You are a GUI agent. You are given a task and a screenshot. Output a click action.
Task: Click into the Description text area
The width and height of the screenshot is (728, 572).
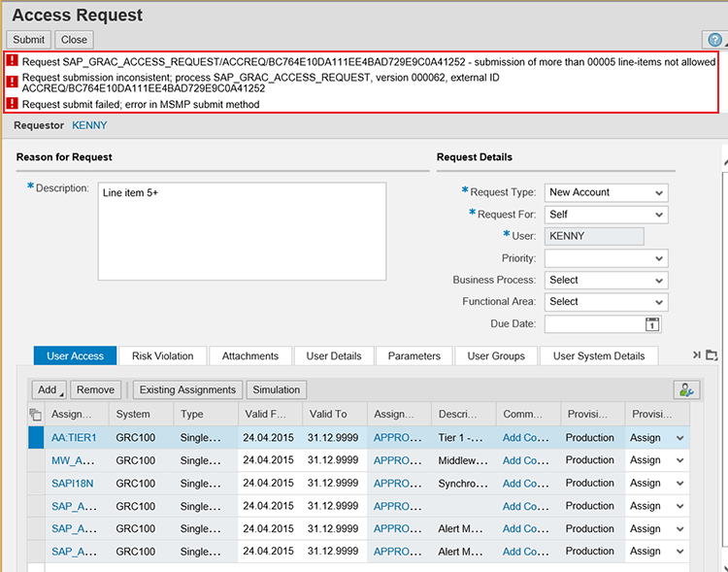[241, 231]
